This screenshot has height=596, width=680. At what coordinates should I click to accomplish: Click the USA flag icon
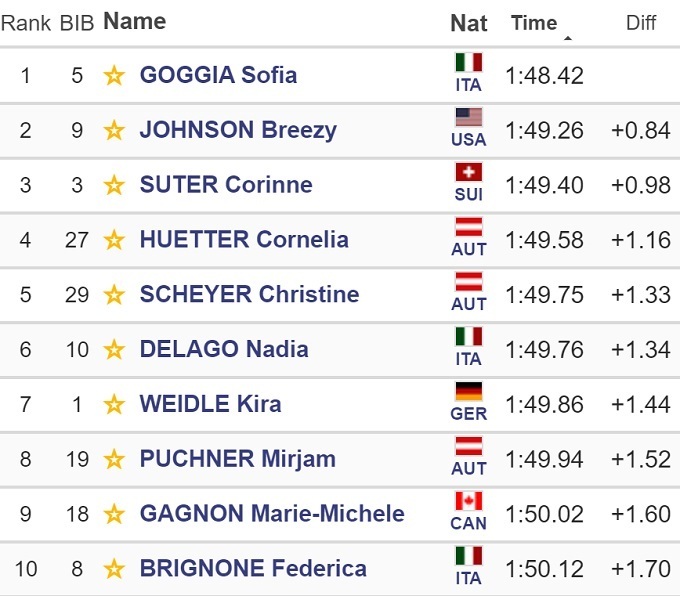click(468, 118)
